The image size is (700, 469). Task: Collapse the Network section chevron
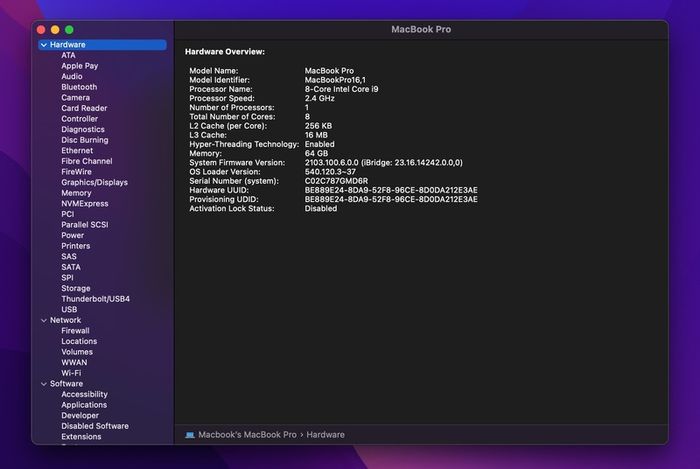point(44,320)
